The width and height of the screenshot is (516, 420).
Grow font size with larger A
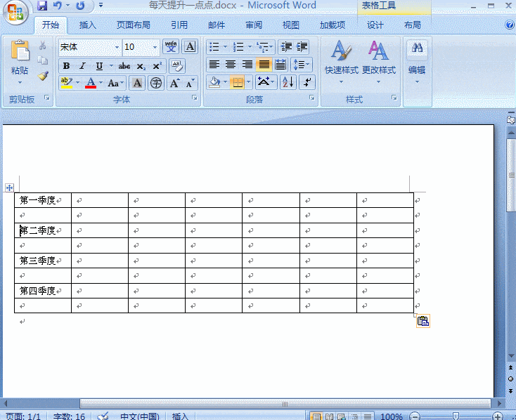coord(174,83)
